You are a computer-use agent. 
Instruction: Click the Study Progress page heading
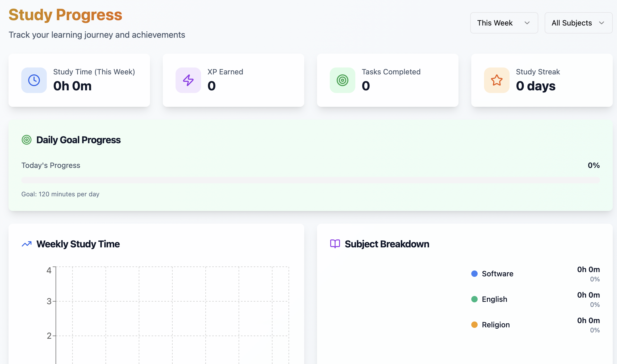click(65, 15)
